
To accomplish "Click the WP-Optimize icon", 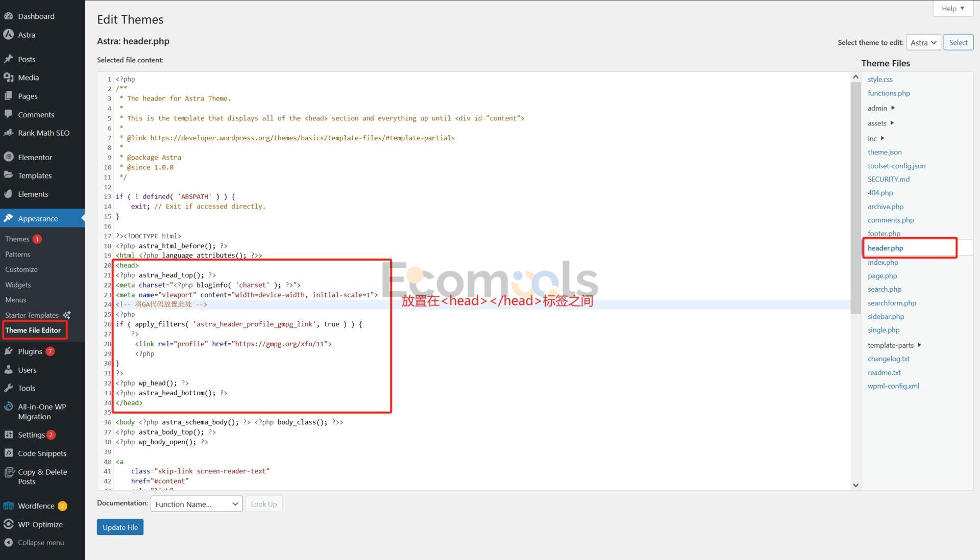I will coord(8,524).
